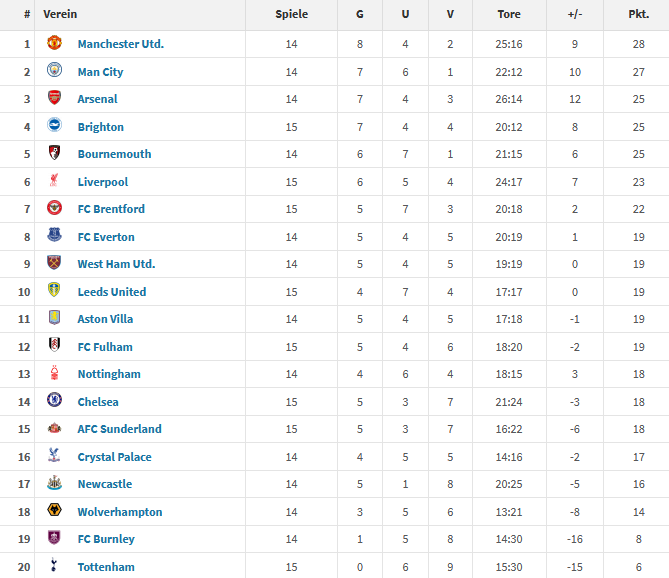Open the Bournemouth team link
Viewport: 669px width, 578px height.
tap(114, 154)
